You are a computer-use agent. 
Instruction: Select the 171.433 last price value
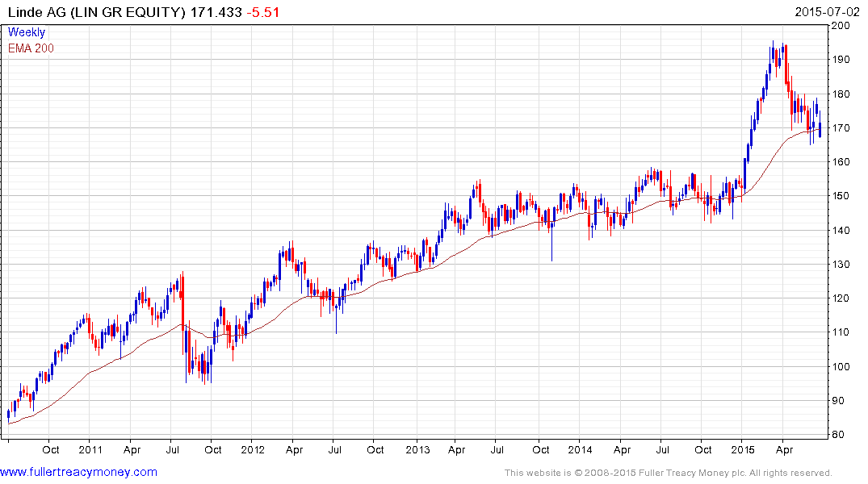click(216, 12)
